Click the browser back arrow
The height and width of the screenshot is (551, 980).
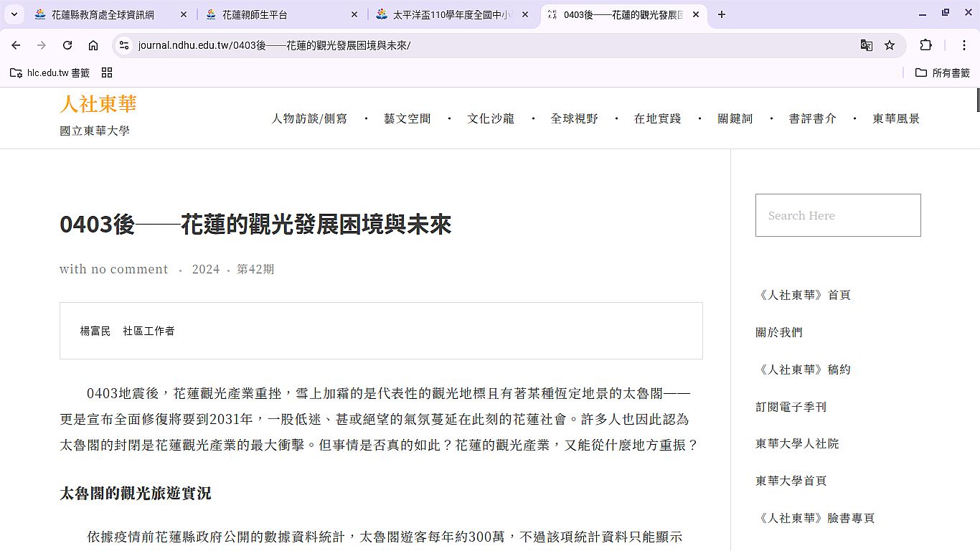point(16,45)
